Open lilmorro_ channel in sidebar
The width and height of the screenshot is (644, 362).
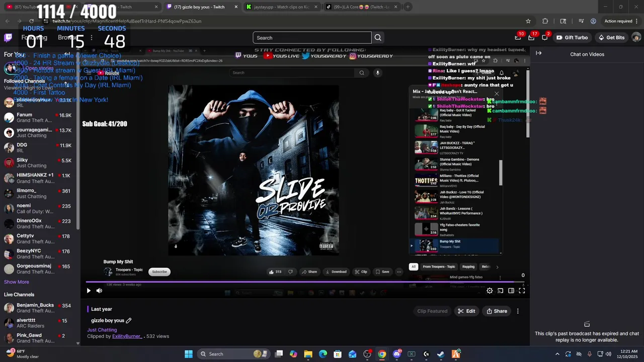(x=38, y=194)
